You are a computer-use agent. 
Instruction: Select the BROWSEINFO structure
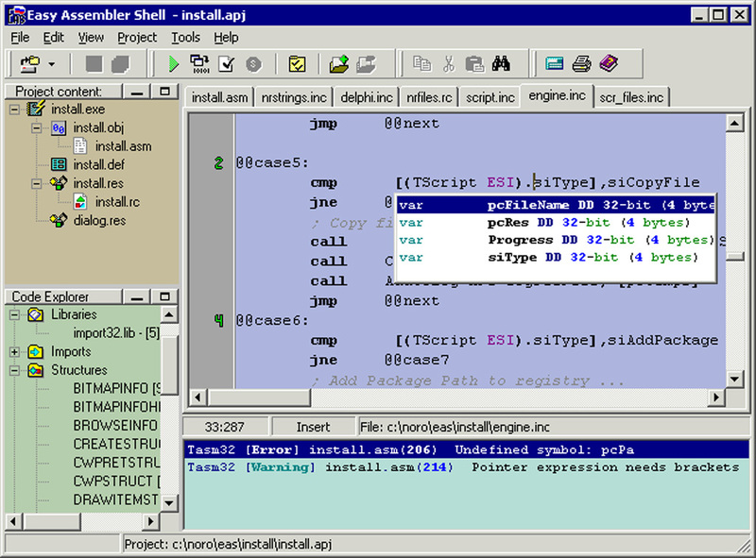click(115, 426)
